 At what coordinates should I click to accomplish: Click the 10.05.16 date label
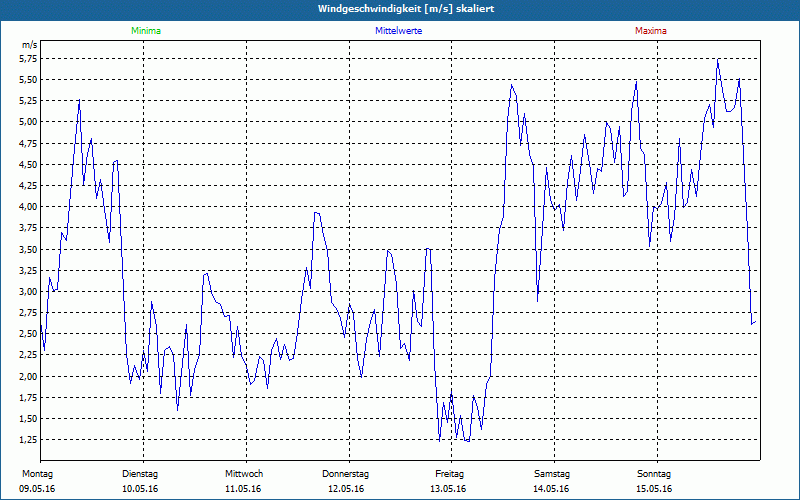coord(140,489)
